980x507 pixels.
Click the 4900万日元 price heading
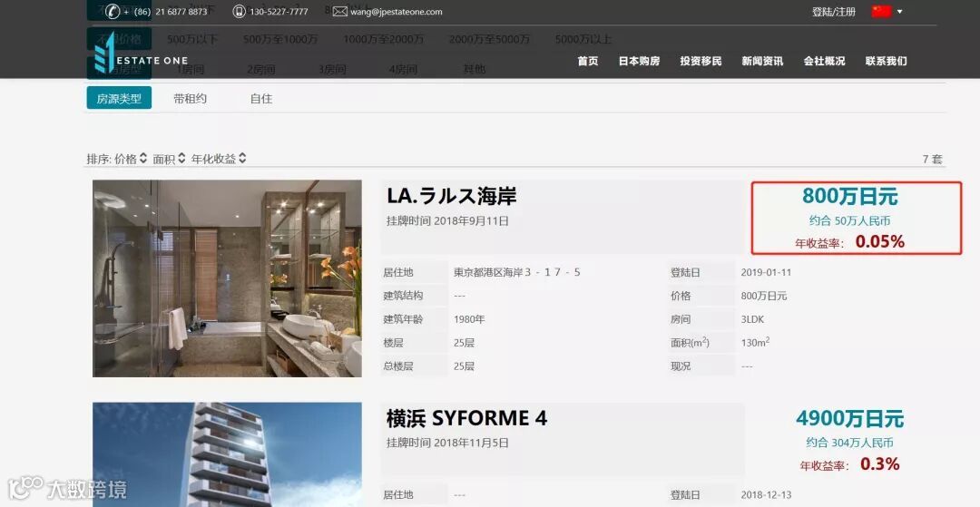(x=850, y=418)
